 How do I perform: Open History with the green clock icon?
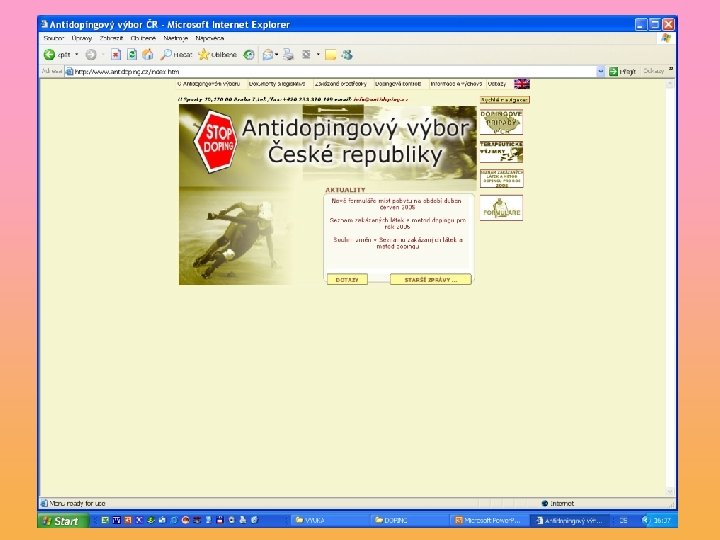click(249, 55)
